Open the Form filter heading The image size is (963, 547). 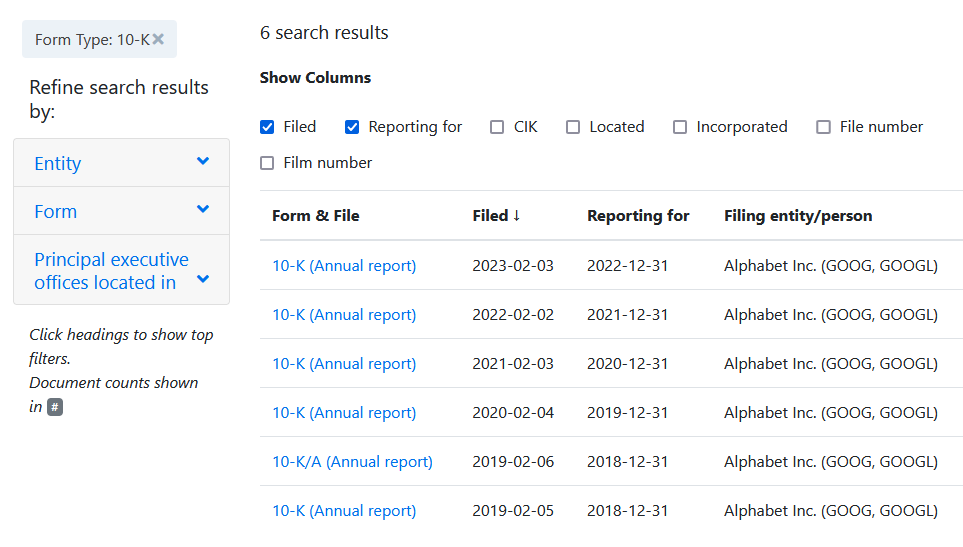(x=56, y=212)
